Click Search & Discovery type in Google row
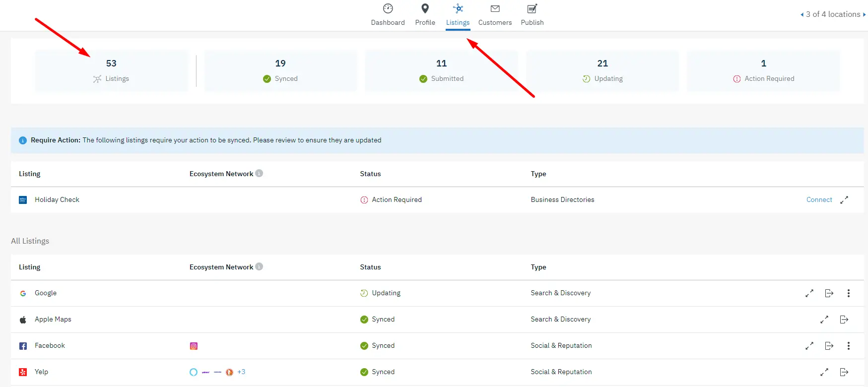The height and width of the screenshot is (387, 868). coord(560,293)
